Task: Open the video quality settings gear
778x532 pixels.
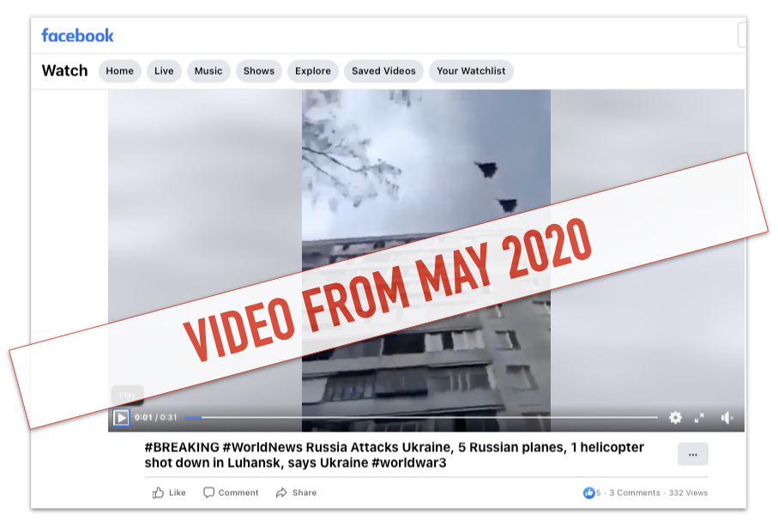Action: tap(676, 418)
